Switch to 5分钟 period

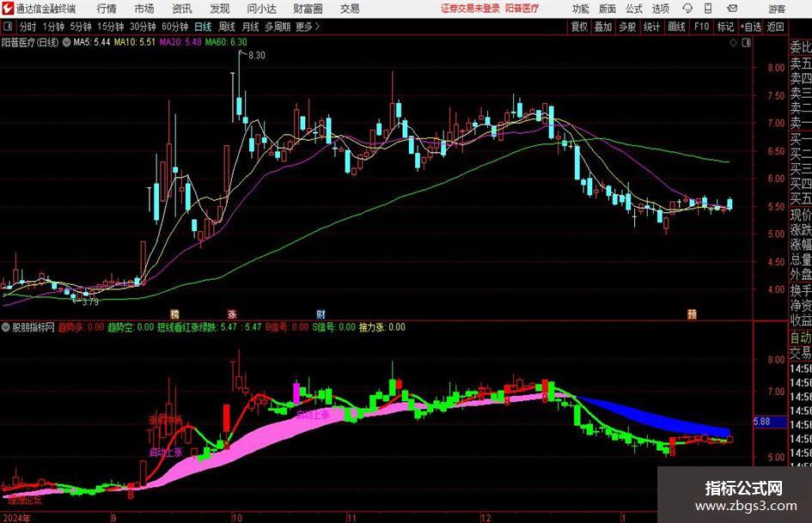coord(81,27)
